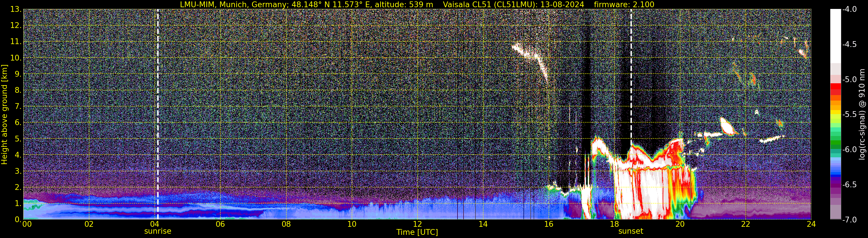Click the '00' time tick label
Viewport: 868px width, 238px height.
pos(26,224)
